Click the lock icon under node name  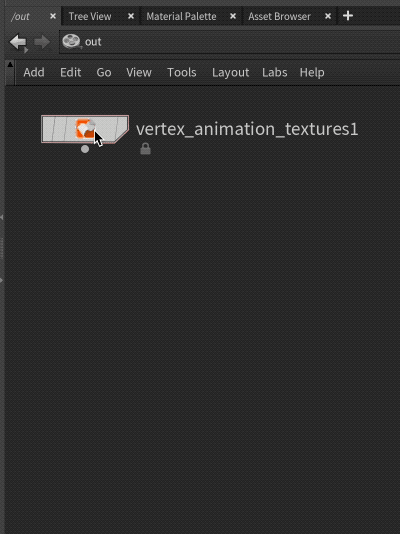[145, 148]
